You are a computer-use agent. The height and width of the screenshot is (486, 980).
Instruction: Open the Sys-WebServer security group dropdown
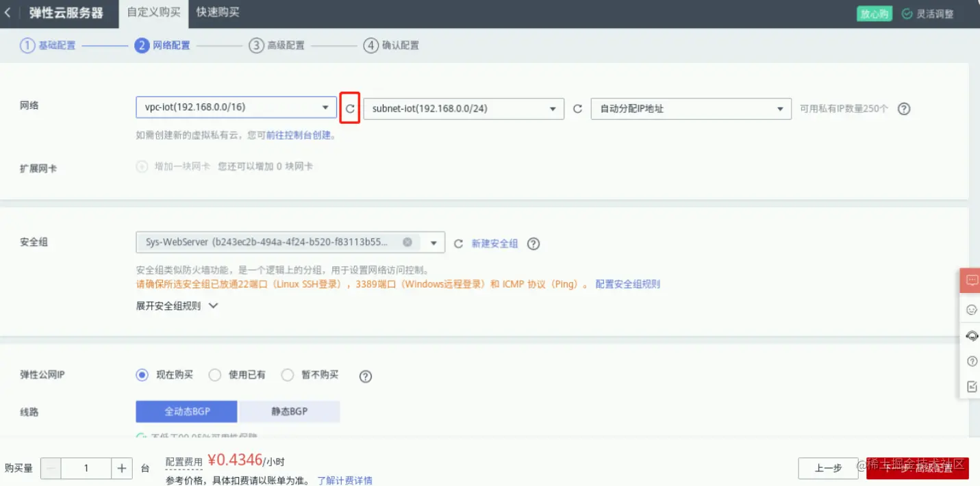434,242
